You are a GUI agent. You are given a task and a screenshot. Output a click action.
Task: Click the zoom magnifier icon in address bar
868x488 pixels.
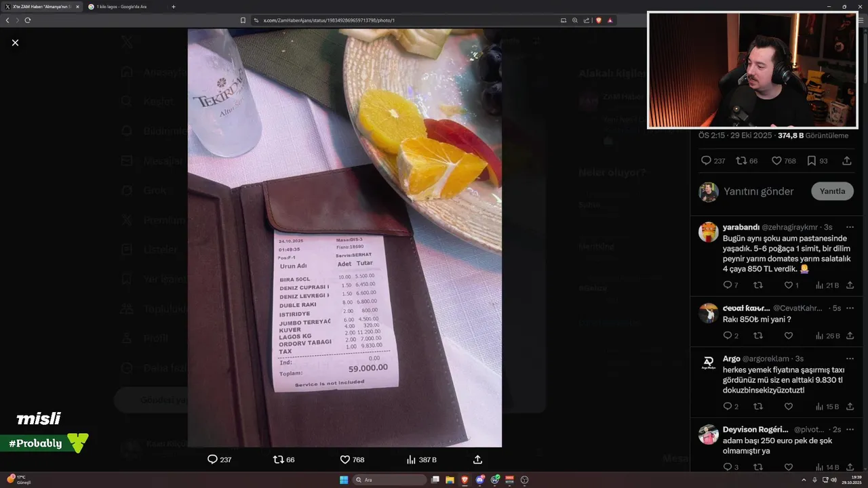[x=575, y=20]
